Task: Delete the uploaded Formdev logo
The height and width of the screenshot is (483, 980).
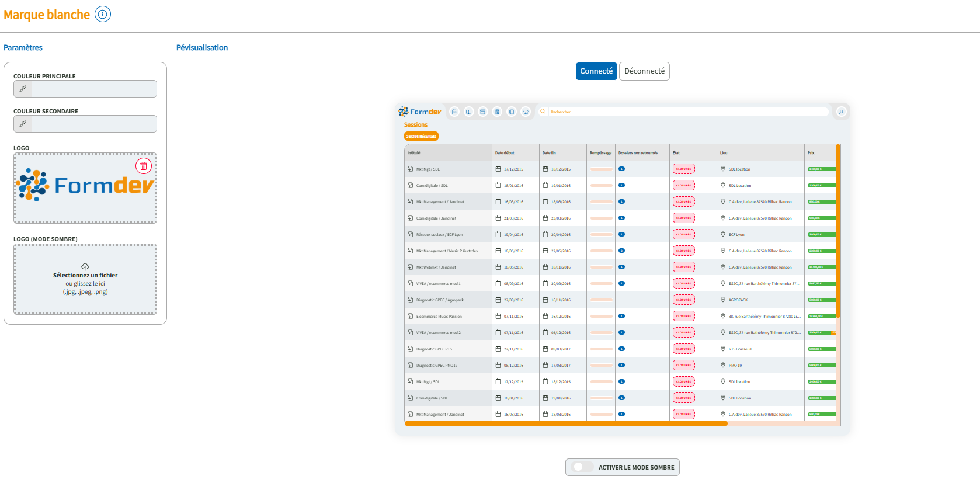Action: click(x=144, y=166)
